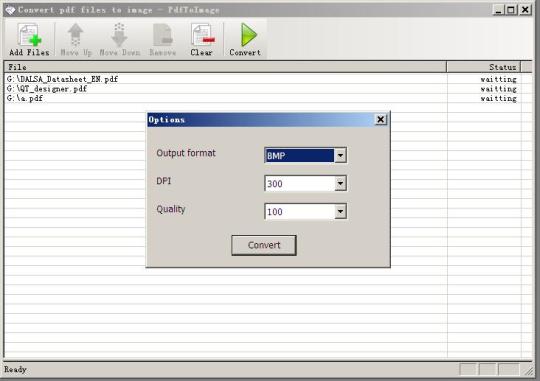Click waitting status of a.pdf

[498, 99]
